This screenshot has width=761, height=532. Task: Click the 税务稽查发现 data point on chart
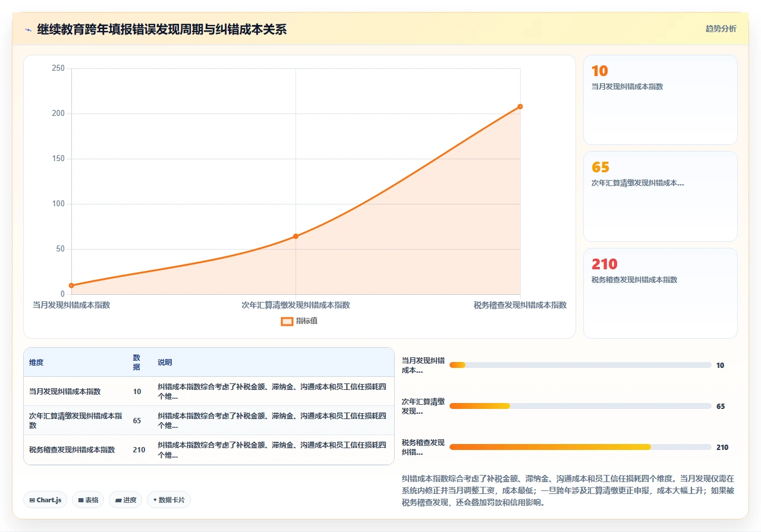pos(520,106)
